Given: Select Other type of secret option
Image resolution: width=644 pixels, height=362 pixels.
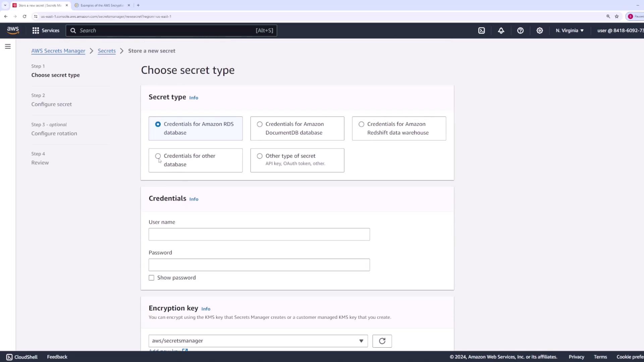Looking at the screenshot, I should pyautogui.click(x=260, y=156).
